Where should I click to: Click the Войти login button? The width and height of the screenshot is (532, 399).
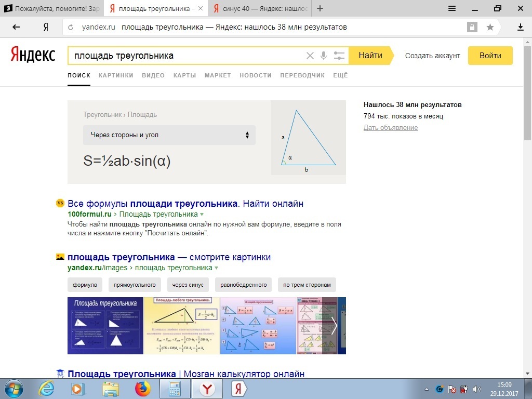pyautogui.click(x=490, y=56)
